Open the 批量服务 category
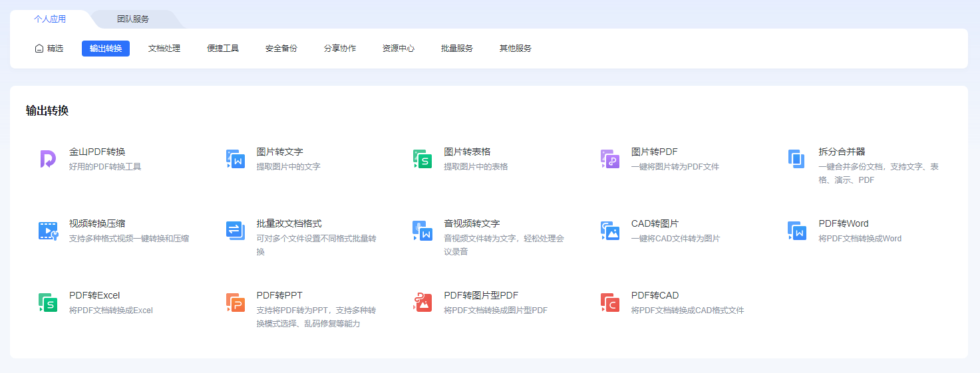 [x=457, y=49]
